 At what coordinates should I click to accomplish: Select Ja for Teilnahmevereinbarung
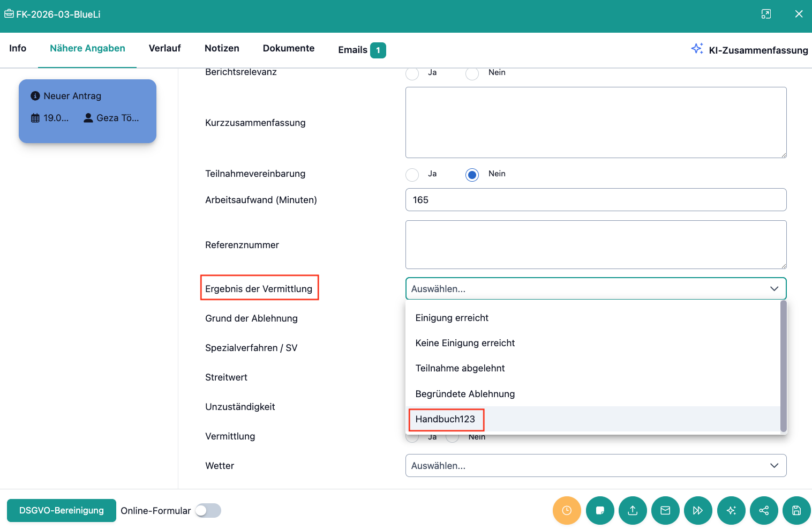[x=412, y=175]
